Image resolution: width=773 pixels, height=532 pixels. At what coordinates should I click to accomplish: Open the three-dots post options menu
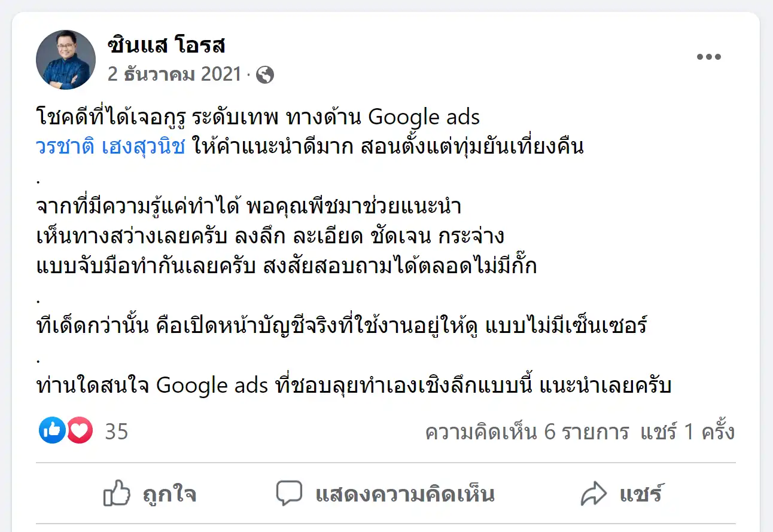(709, 57)
